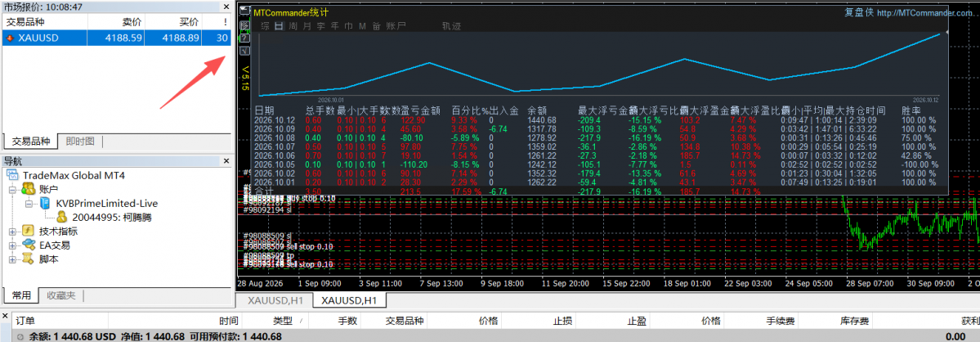This screenshot has width=980, height=342.
Task: Collapse the 账户 tree node
Action: coord(12,190)
